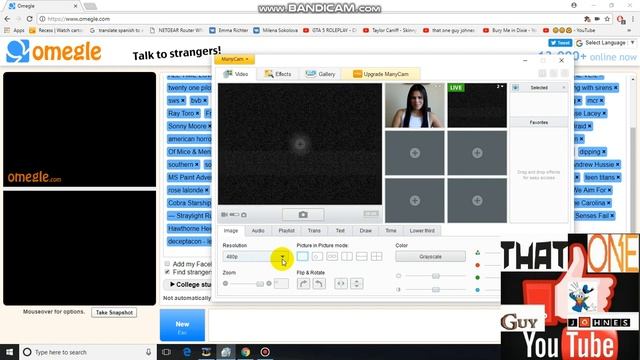Click the blue New chat button
Image resolution: width=640 pixels, height=360 pixels.
182,325
